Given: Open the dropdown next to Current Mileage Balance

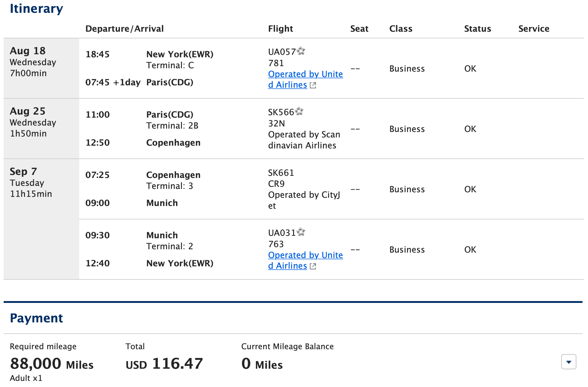Looking at the screenshot, I should tap(569, 362).
